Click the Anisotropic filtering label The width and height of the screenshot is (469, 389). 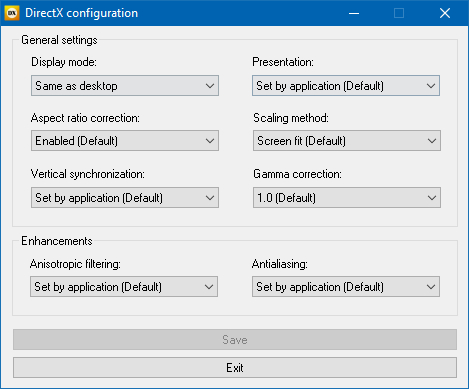[75, 264]
